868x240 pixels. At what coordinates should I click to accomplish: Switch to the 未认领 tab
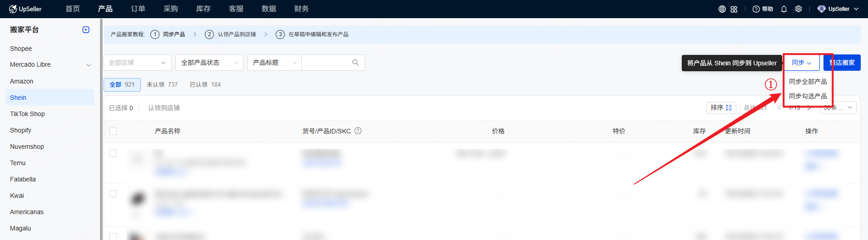coord(162,85)
